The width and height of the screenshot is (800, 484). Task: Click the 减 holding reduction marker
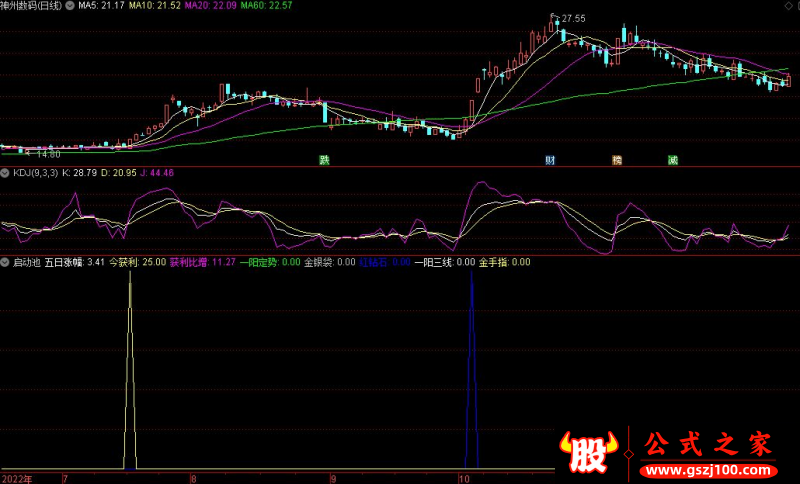pos(673,160)
